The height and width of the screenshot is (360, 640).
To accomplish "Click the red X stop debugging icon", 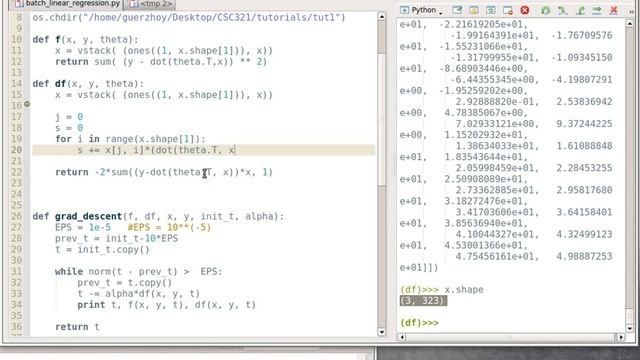I will pyautogui.click(x=613, y=10).
